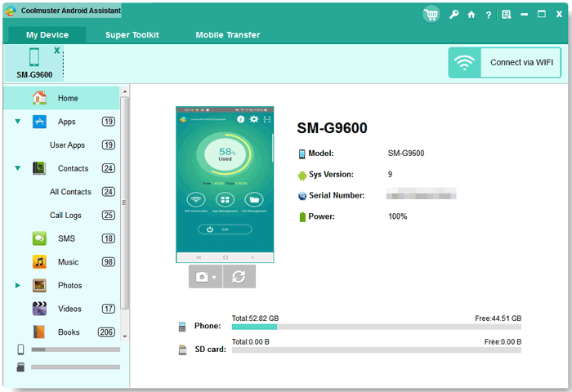Switch to the Super Toolkit tab
The height and width of the screenshot is (392, 572).
point(132,35)
